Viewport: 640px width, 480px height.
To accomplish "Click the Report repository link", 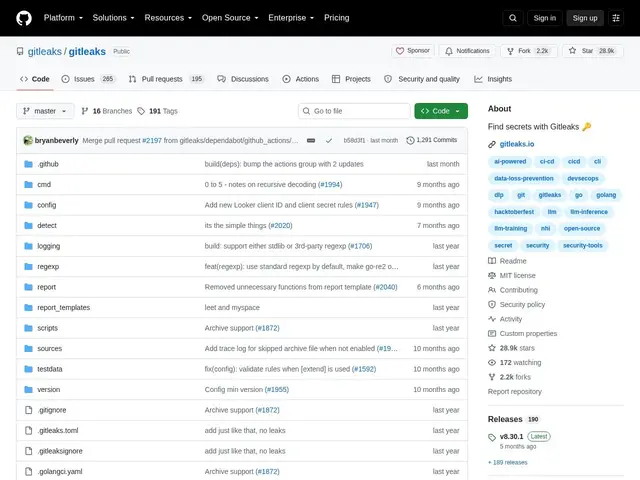I will pos(514,392).
